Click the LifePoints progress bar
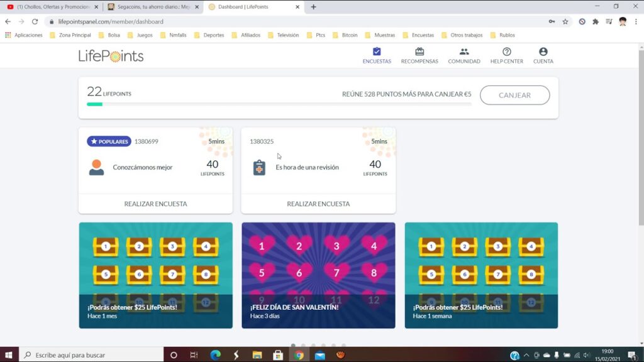Viewport: 644px width, 362px height. click(279, 104)
